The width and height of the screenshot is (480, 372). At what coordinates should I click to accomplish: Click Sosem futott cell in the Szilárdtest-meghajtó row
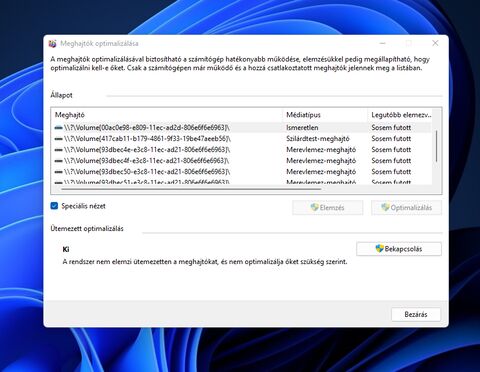pyautogui.click(x=391, y=139)
